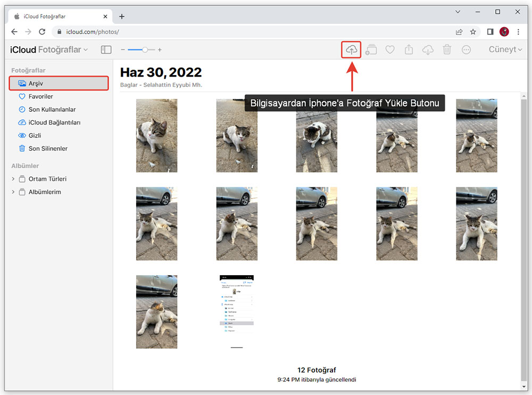
Task: Expand the Ortam Türleri album group
Action: 13,179
